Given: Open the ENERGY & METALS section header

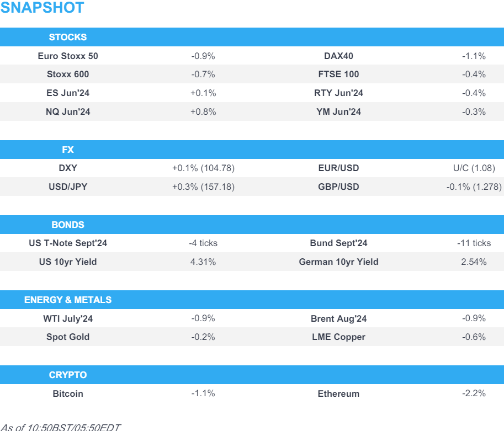Looking at the screenshot, I should pyautogui.click(x=68, y=300).
